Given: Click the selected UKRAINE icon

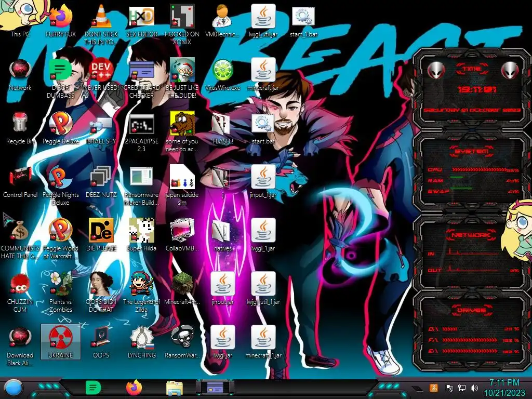Looking at the screenshot, I should [x=61, y=342].
